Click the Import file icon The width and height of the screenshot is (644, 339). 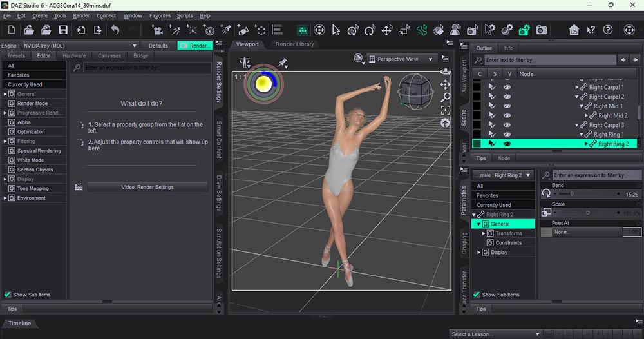click(x=80, y=30)
